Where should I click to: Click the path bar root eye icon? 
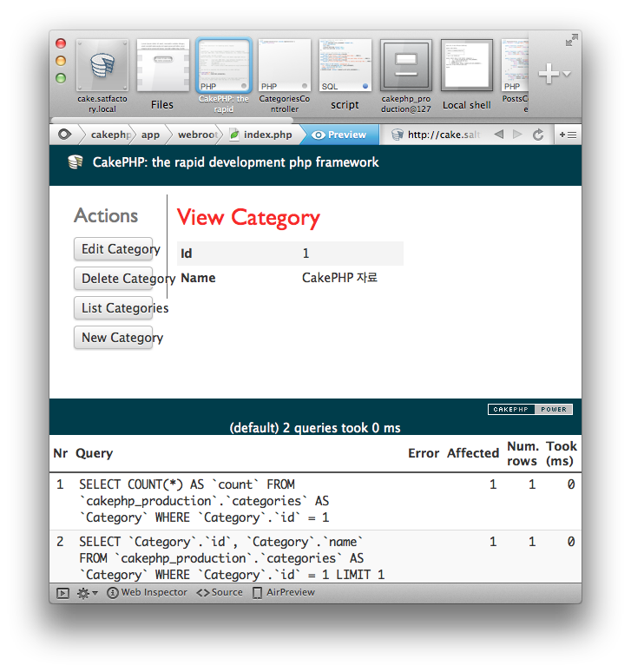(65, 135)
